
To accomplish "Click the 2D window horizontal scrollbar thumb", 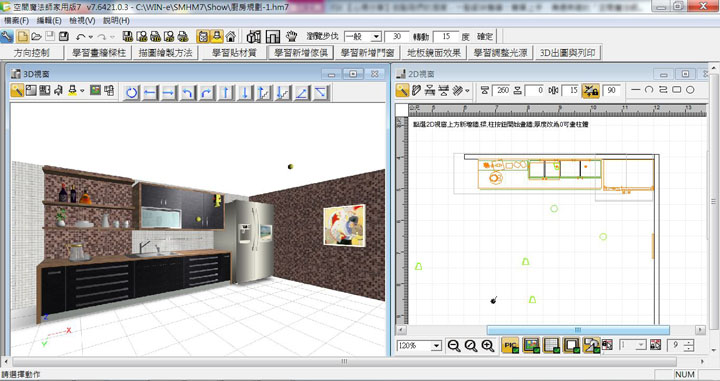I will [x=578, y=330].
